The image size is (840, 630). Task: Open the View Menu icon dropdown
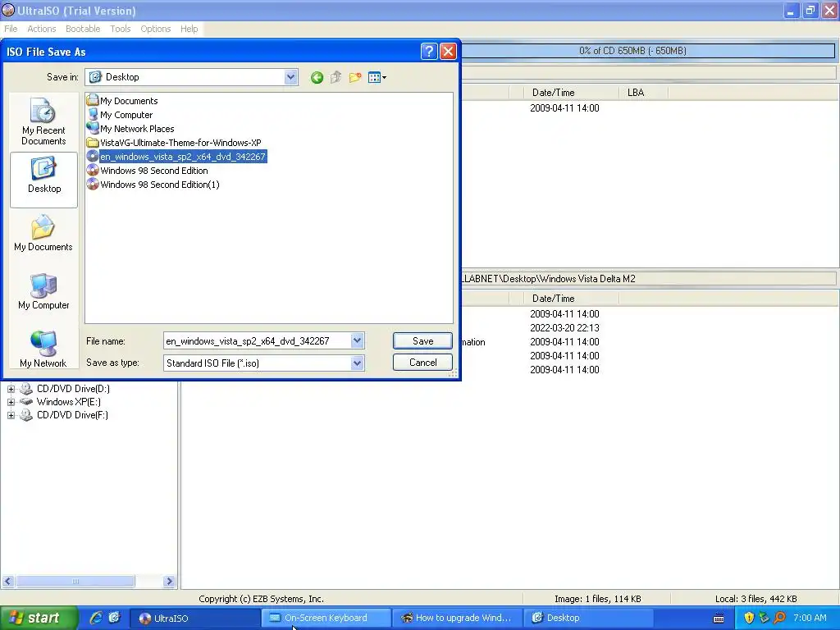pos(377,78)
